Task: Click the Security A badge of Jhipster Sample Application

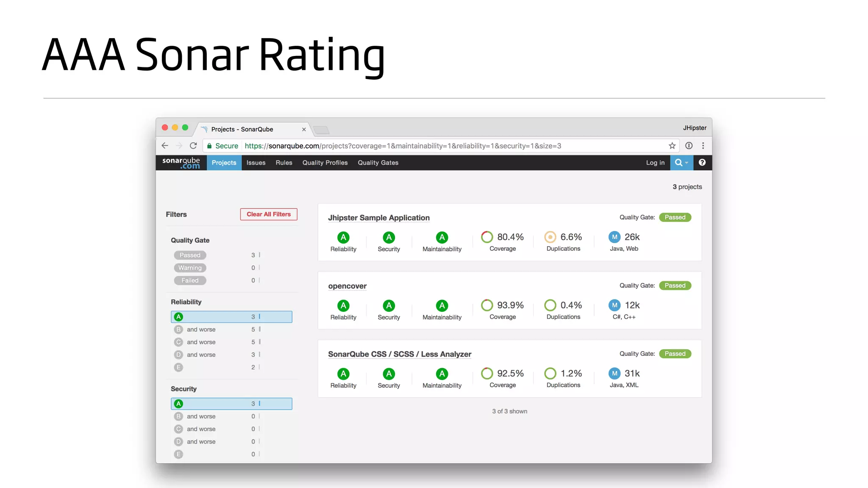Action: pos(389,238)
